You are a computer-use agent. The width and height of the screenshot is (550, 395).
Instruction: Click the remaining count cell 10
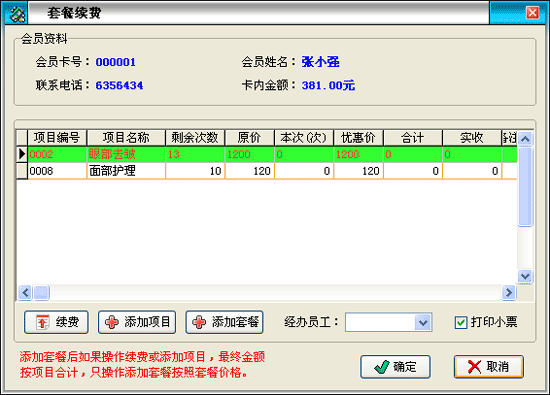pyautogui.click(x=195, y=171)
